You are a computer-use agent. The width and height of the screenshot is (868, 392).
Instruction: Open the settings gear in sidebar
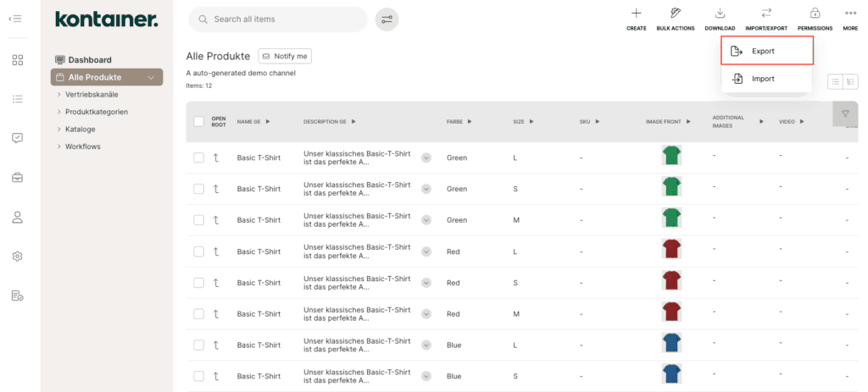coord(17,256)
